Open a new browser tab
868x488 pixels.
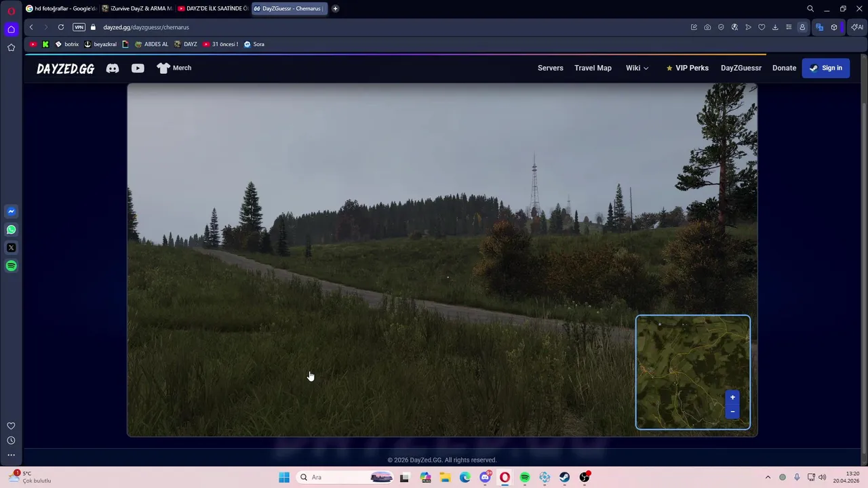(335, 8)
